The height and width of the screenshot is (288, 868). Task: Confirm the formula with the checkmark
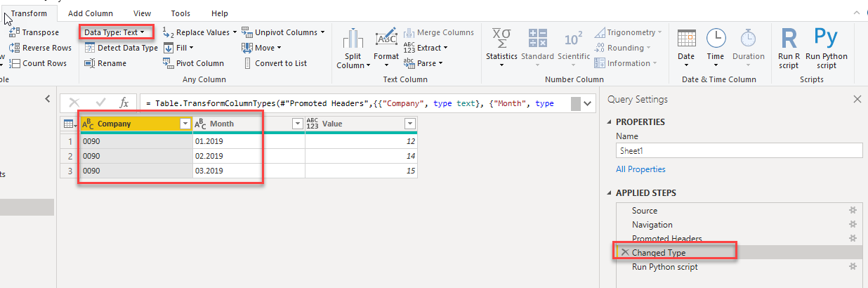point(100,103)
